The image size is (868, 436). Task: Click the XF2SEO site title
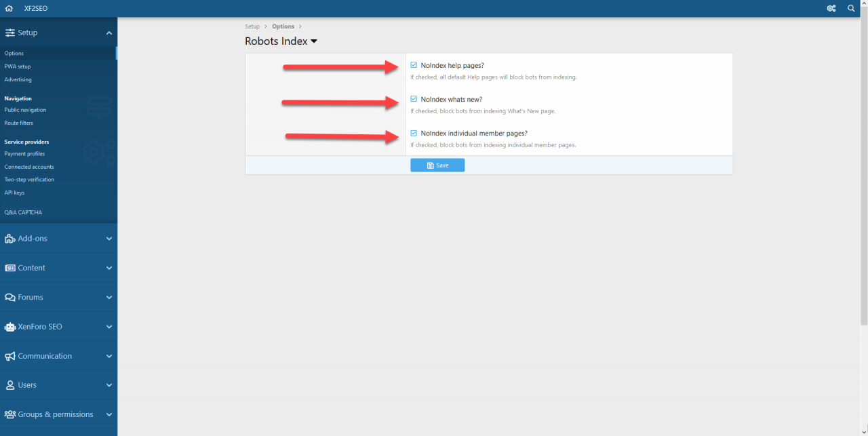point(36,9)
